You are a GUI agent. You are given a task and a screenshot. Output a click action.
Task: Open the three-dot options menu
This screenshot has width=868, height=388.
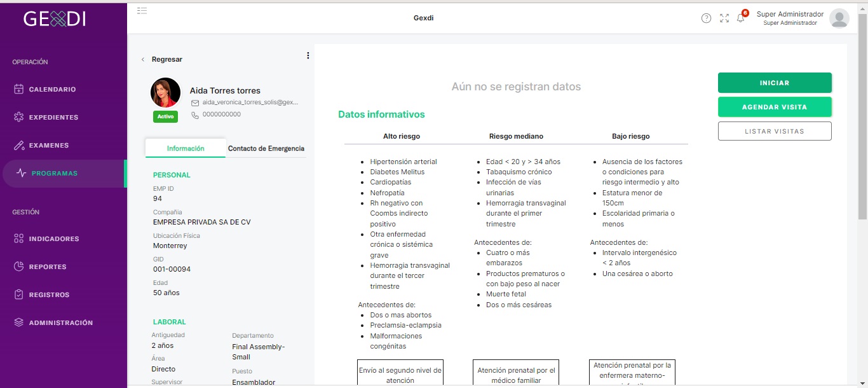point(308,55)
